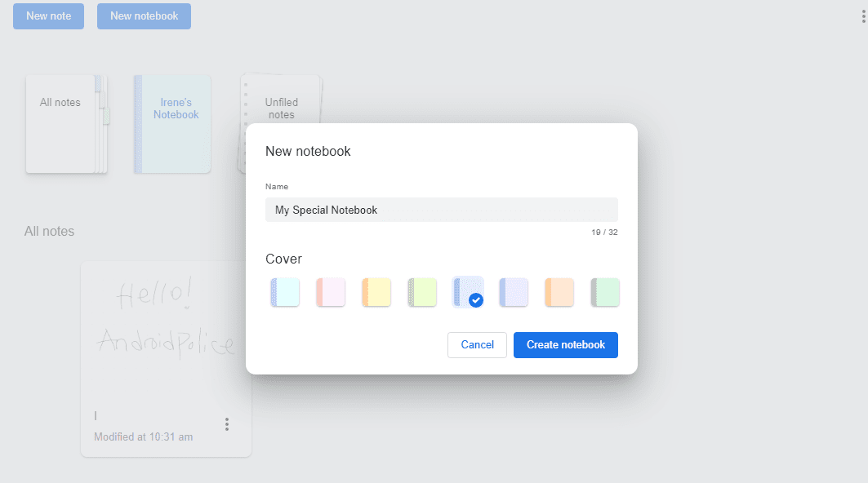This screenshot has width=868, height=483.
Task: Click the notebook Name text field
Action: click(441, 210)
